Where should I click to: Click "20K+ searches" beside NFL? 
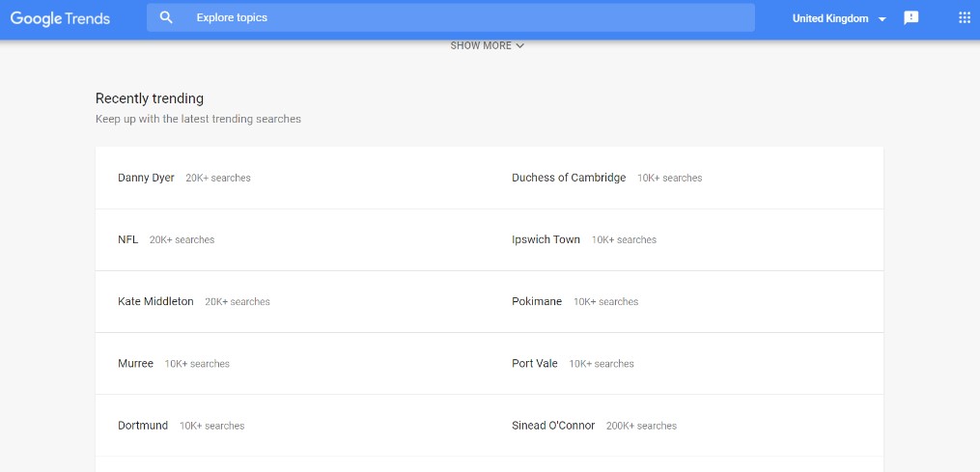click(182, 240)
